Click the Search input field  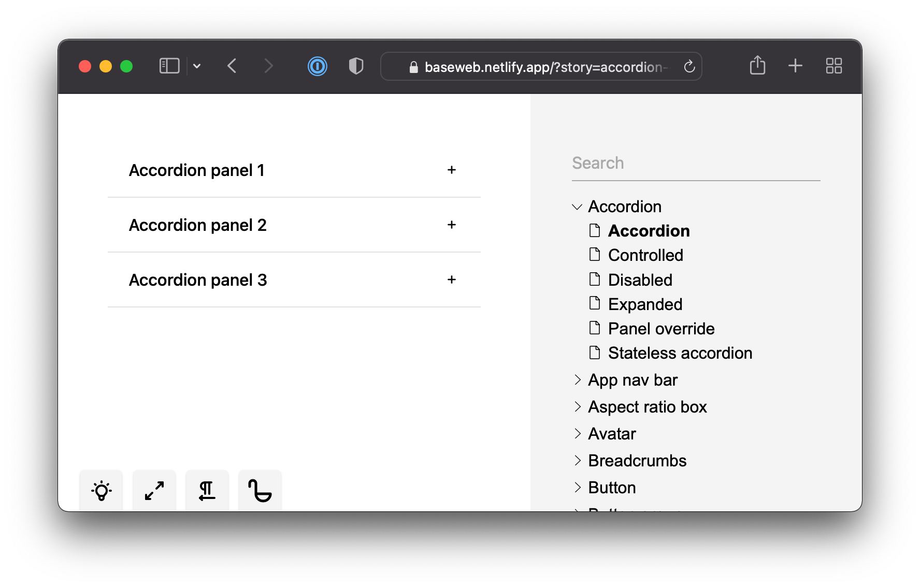(696, 163)
